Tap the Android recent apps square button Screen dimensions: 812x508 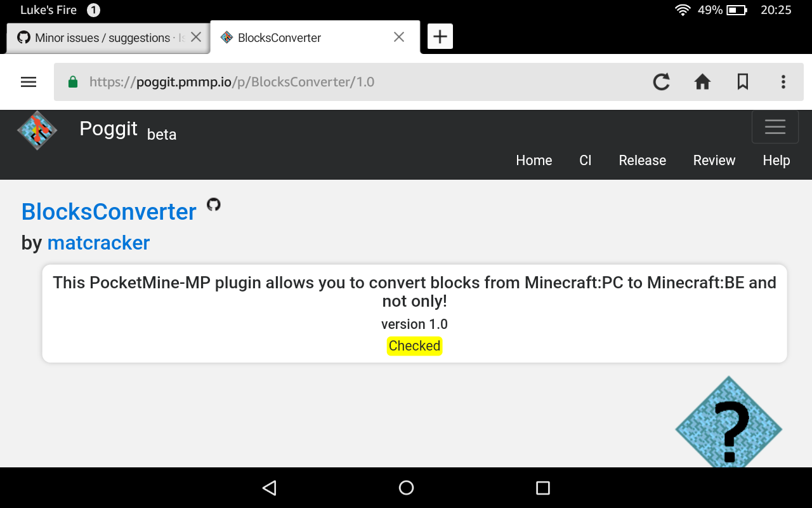[x=542, y=488]
